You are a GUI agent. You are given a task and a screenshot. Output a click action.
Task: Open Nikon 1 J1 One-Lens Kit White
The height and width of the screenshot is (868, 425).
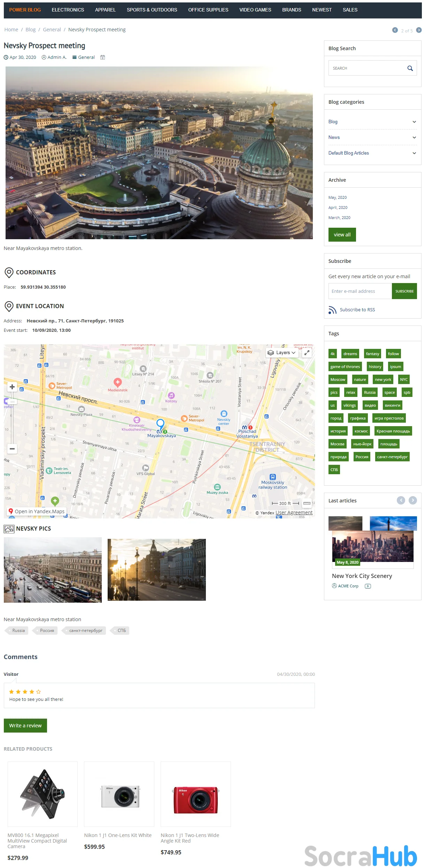118,835
